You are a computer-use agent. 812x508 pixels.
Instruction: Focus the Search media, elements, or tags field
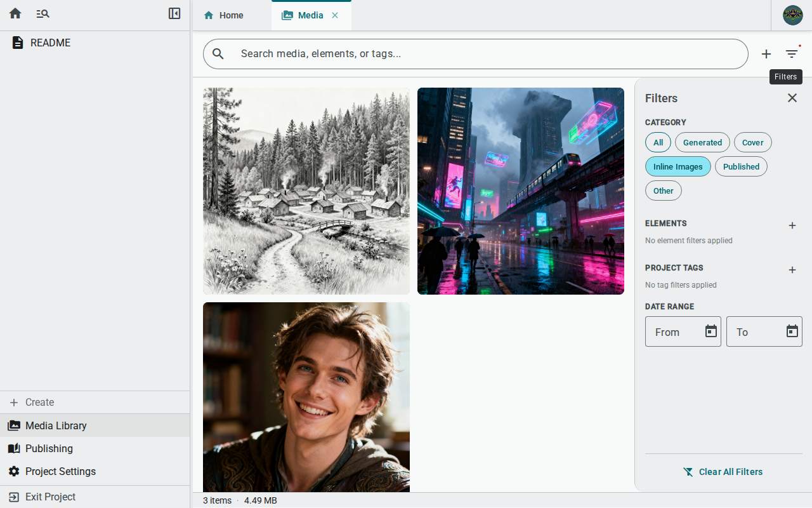pyautogui.click(x=476, y=54)
